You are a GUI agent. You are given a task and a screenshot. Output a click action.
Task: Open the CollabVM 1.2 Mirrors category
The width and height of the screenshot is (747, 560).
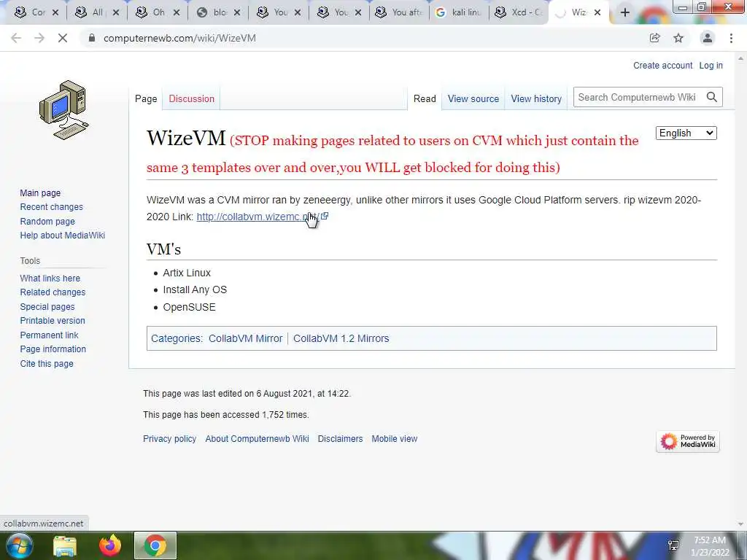[x=341, y=338]
